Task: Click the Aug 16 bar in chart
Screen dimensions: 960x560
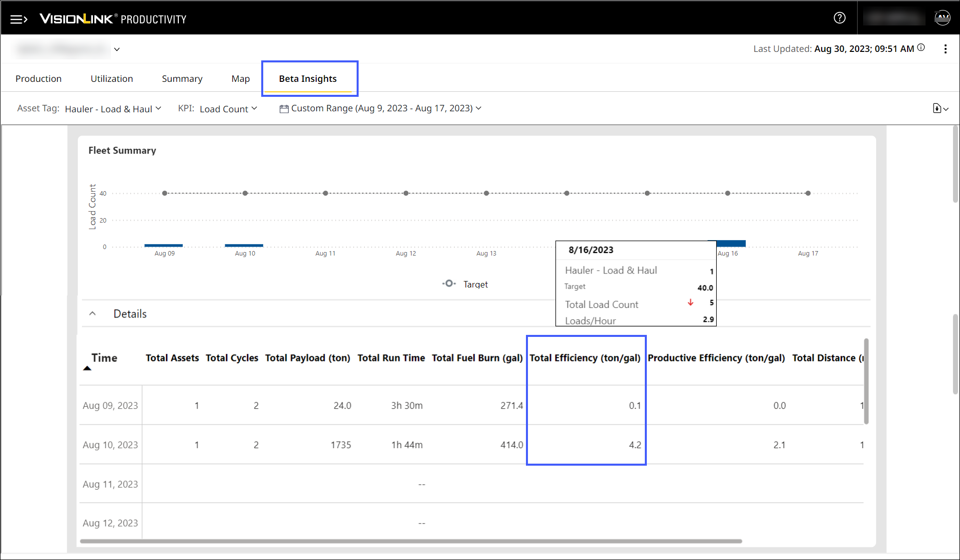Action: tap(731, 244)
